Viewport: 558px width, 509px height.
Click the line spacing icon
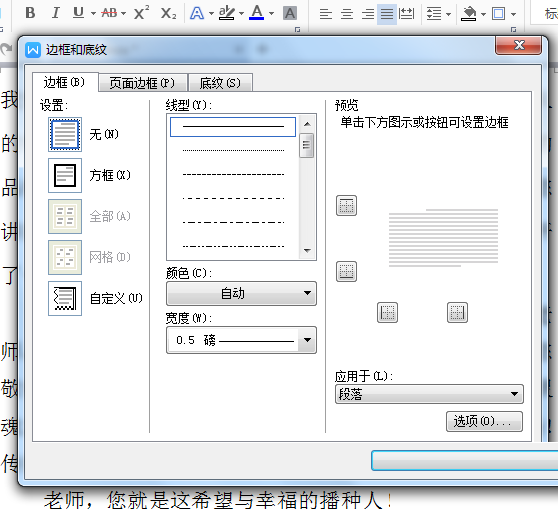point(434,14)
